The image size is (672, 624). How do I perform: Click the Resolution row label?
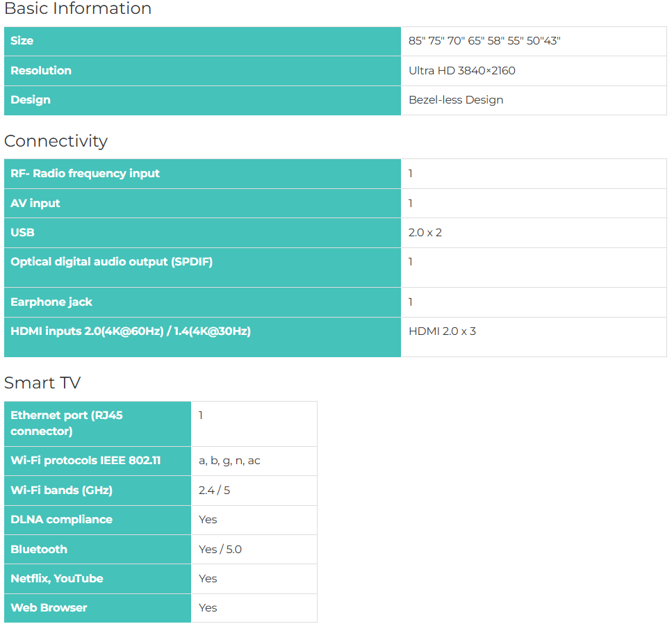(x=41, y=71)
